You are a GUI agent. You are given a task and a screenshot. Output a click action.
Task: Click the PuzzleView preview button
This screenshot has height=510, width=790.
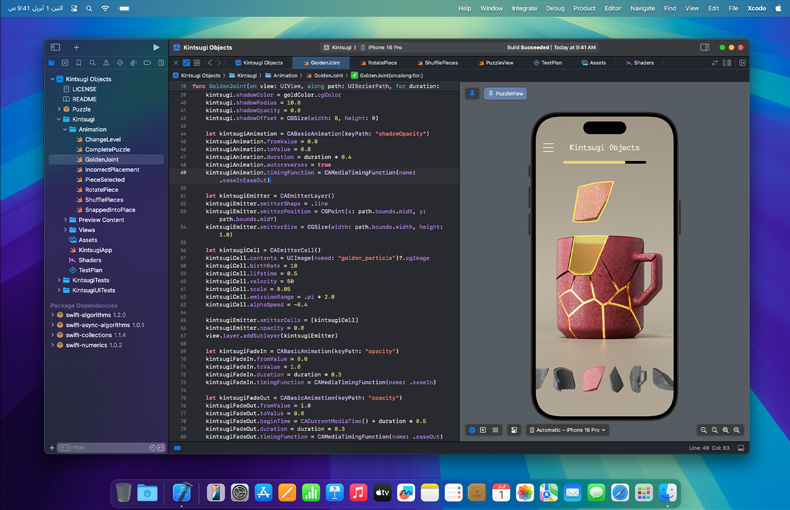(505, 93)
